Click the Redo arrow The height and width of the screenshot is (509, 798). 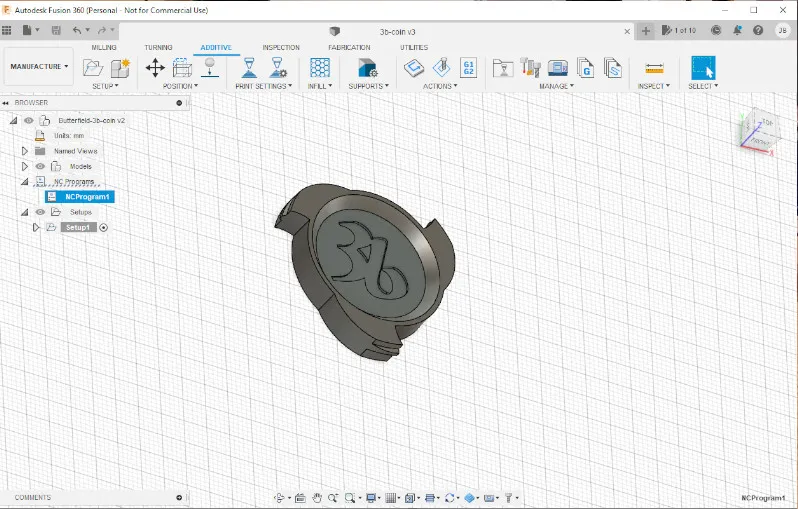[102, 31]
